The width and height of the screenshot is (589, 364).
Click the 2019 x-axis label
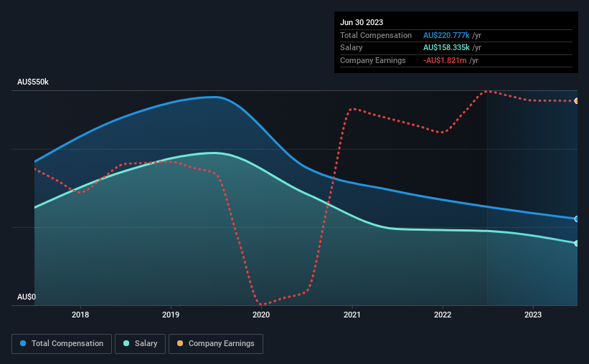[x=171, y=315]
